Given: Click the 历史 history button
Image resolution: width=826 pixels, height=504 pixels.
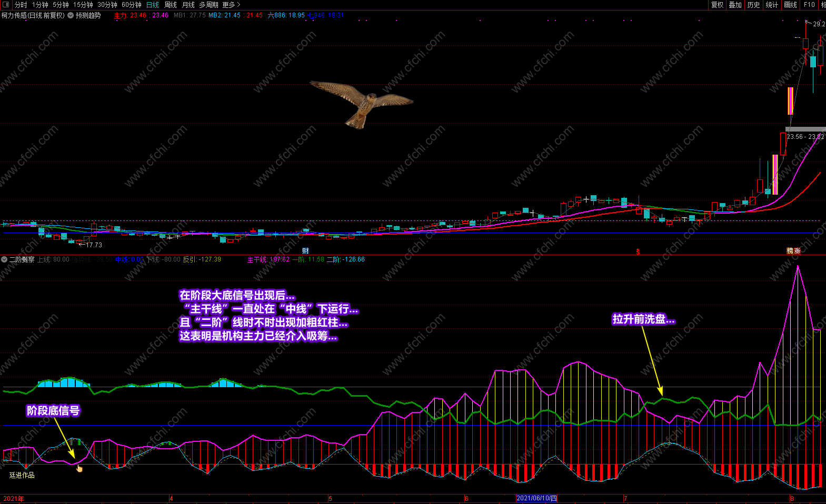Looking at the screenshot, I should (753, 5).
